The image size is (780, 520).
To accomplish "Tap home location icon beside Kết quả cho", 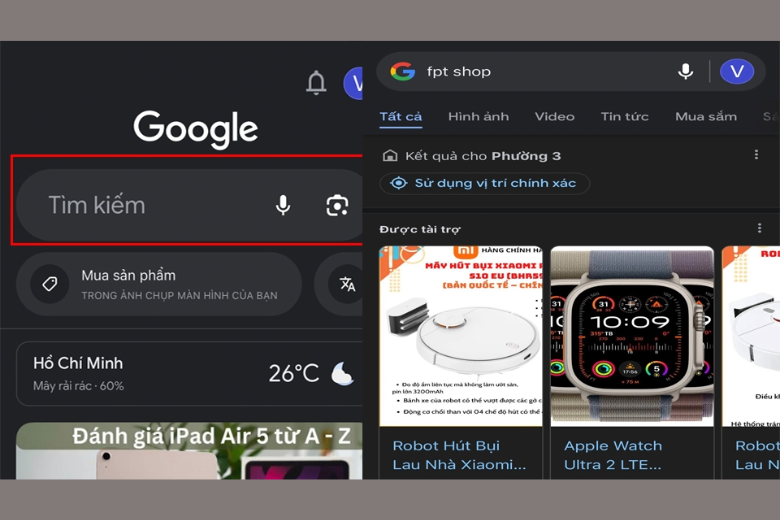I will (x=390, y=156).
